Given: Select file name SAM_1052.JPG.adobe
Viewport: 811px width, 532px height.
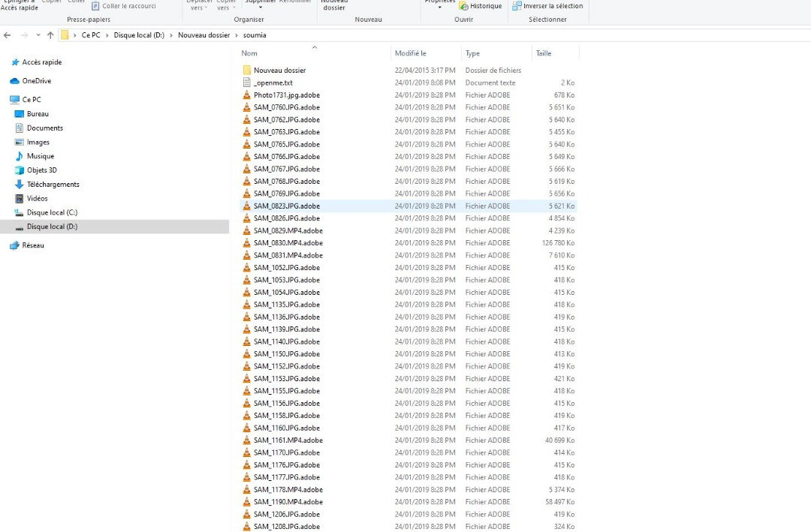Looking at the screenshot, I should [x=287, y=268].
